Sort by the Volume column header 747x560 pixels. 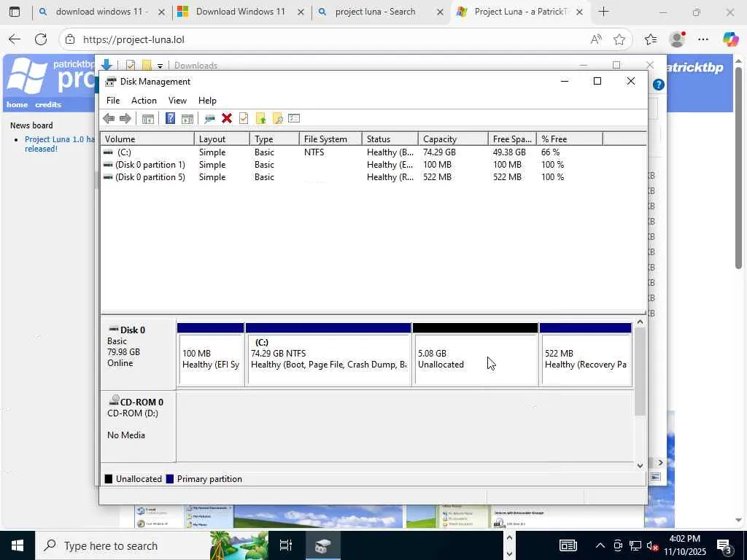click(x=147, y=139)
